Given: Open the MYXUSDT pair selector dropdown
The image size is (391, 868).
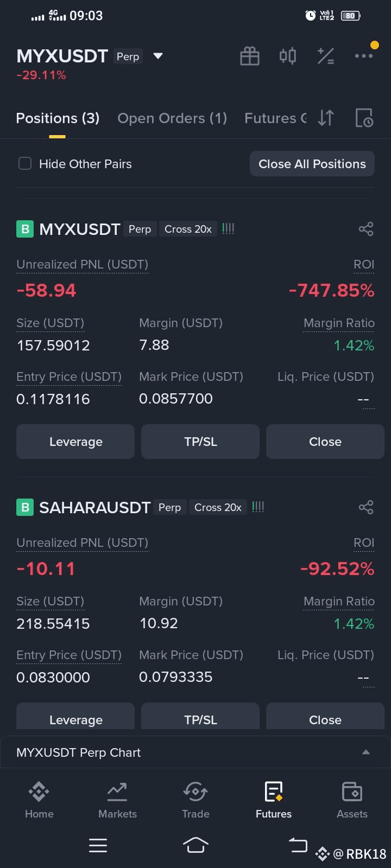Looking at the screenshot, I should click(158, 56).
